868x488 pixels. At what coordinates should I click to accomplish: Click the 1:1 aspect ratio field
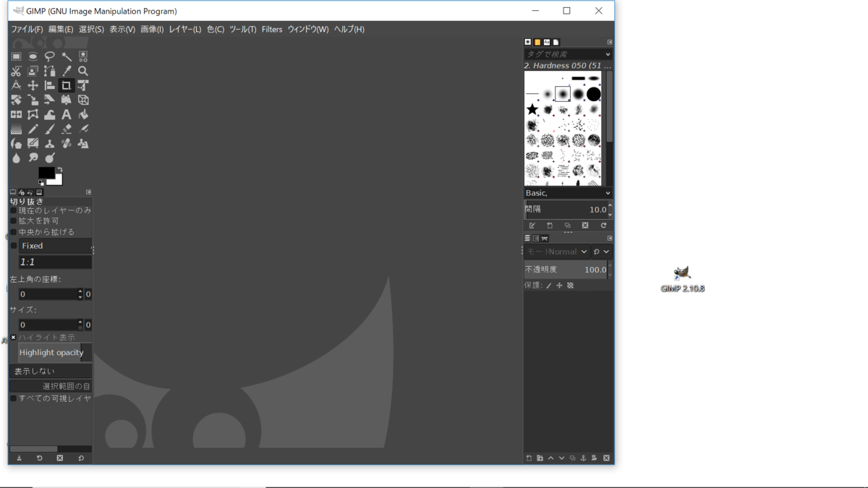(x=56, y=262)
